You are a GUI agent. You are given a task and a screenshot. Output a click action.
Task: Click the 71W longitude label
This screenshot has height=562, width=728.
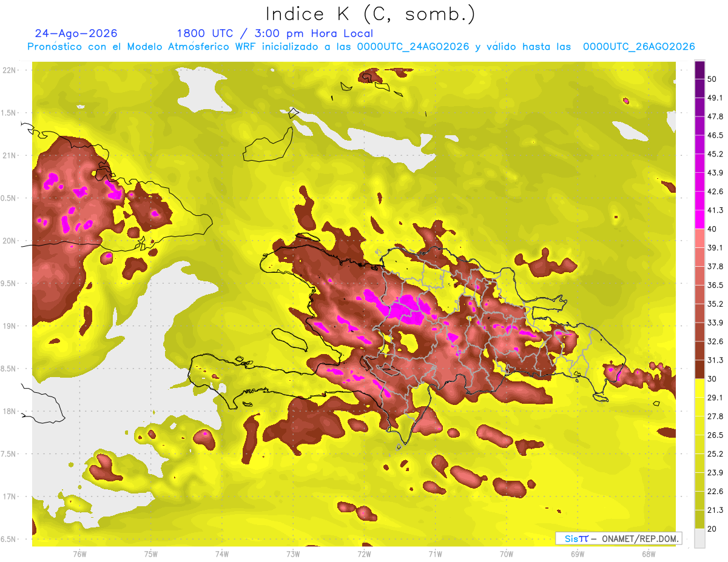click(x=435, y=554)
